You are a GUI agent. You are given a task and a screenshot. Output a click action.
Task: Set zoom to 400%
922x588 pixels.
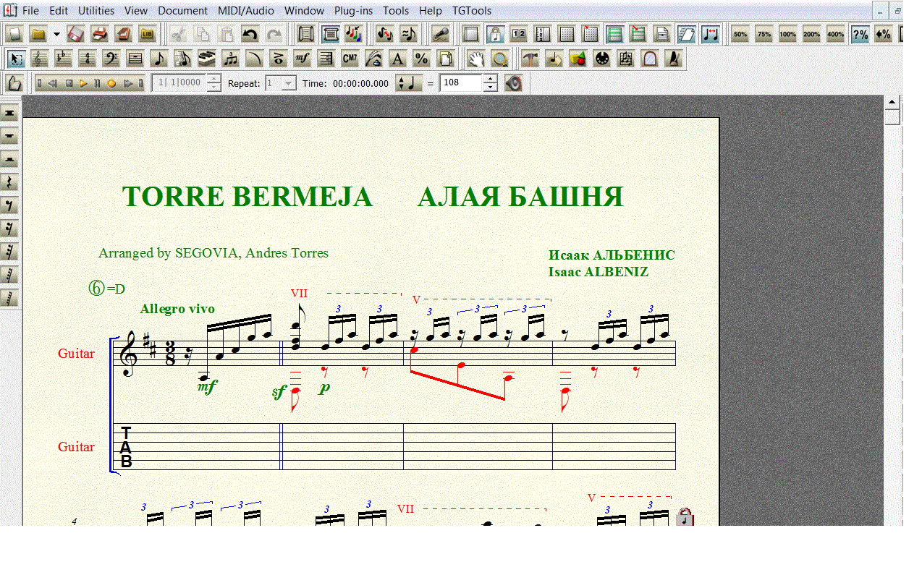pos(835,34)
